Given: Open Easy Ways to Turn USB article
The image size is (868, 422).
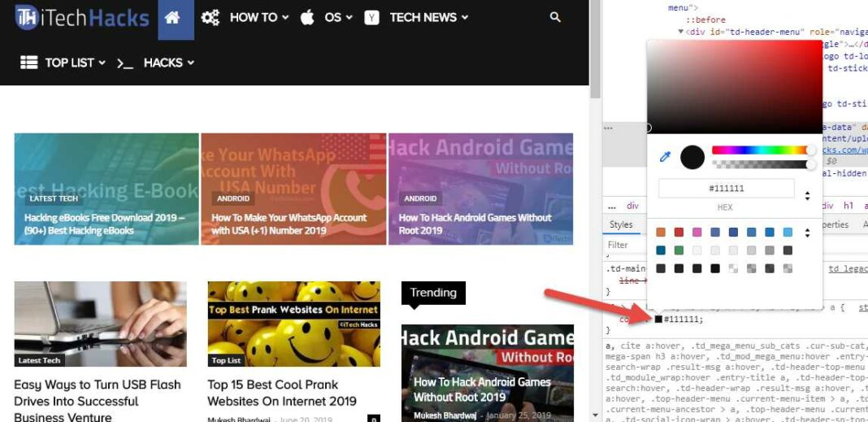Looking at the screenshot, I should tap(97, 400).
